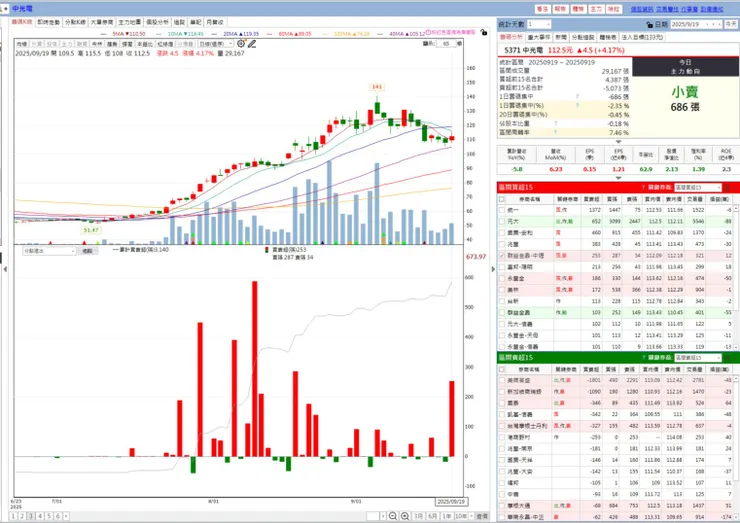Click help icon beside 1日籌碼集中
This screenshot has height=523, width=740.
577,96
